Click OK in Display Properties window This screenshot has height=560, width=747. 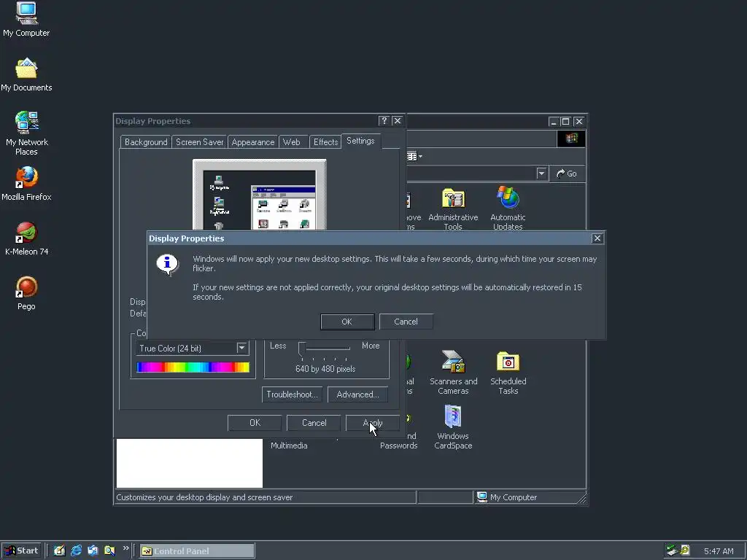tap(255, 423)
